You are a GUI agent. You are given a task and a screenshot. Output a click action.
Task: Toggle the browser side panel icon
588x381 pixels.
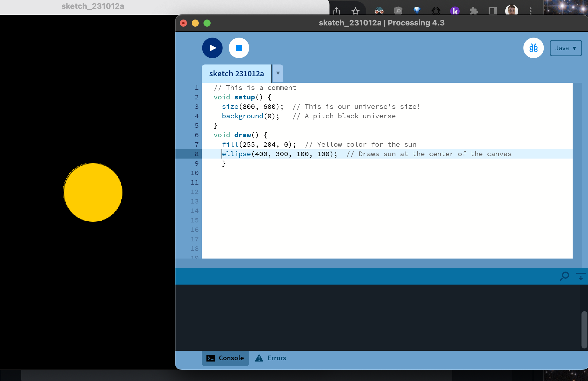point(492,11)
